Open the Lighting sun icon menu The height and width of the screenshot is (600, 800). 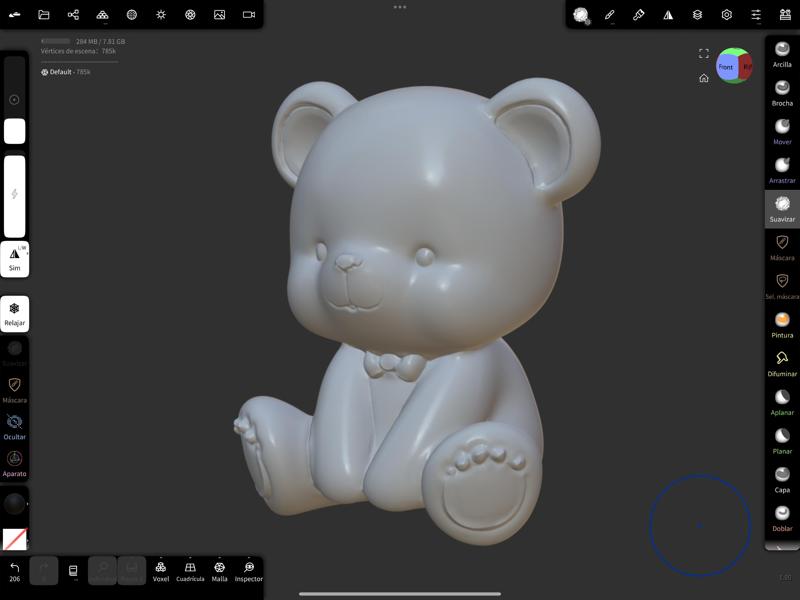point(161,15)
